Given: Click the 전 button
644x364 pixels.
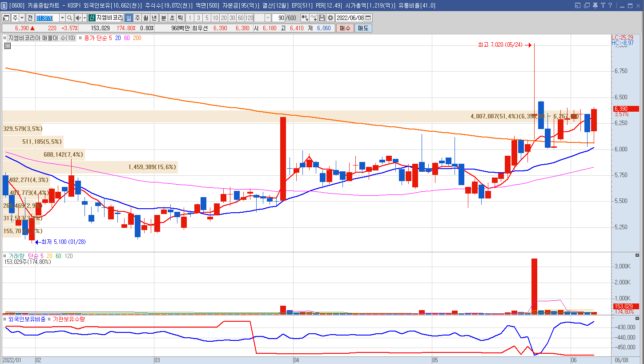Looking at the screenshot, I should click(x=30, y=18).
